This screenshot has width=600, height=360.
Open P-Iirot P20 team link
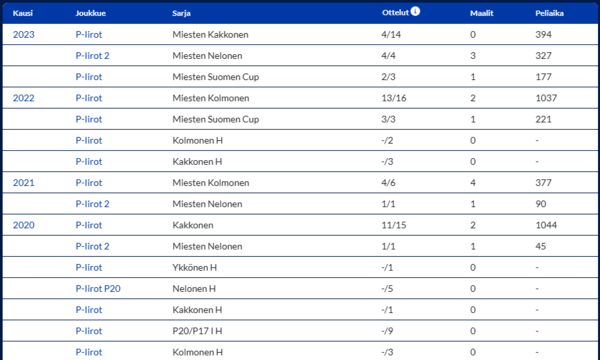[98, 288]
